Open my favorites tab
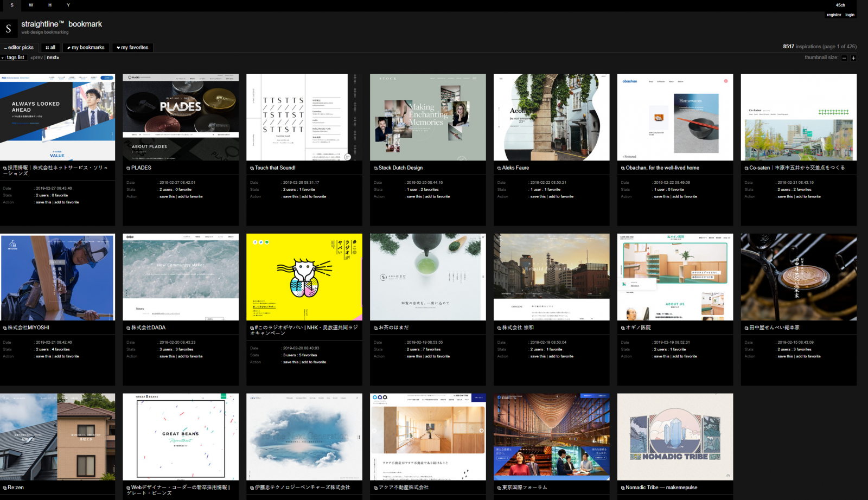Viewport: 868px width, 500px height. 132,48
